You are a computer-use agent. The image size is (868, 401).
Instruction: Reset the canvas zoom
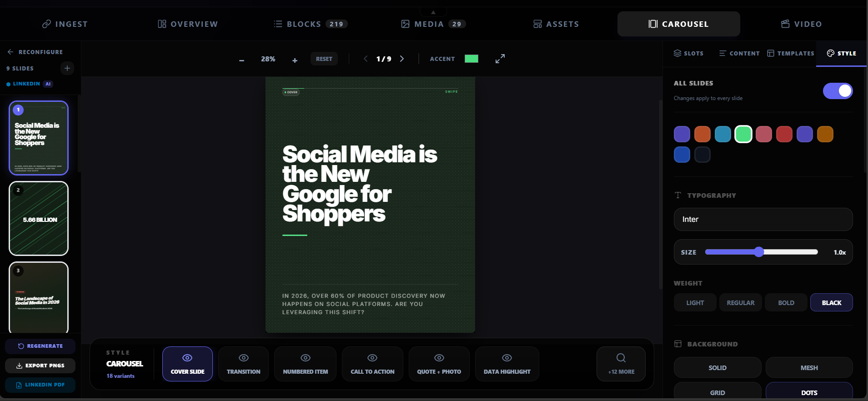click(324, 59)
